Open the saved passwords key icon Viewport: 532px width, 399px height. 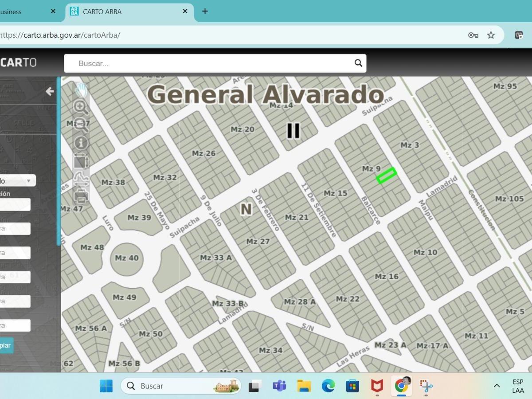point(473,35)
